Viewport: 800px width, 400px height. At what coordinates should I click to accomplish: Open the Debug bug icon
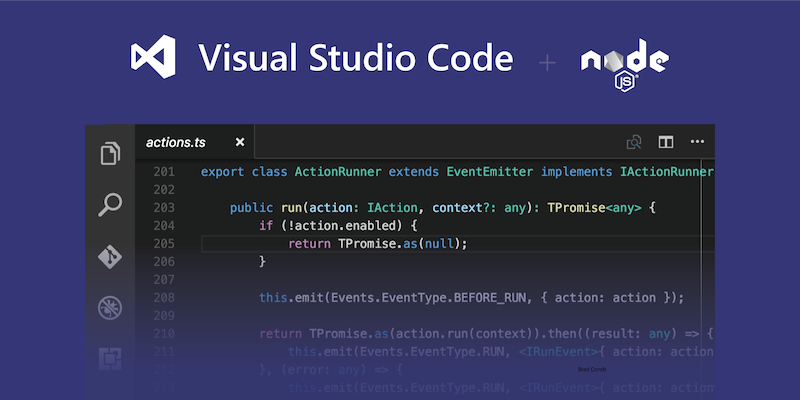110,309
